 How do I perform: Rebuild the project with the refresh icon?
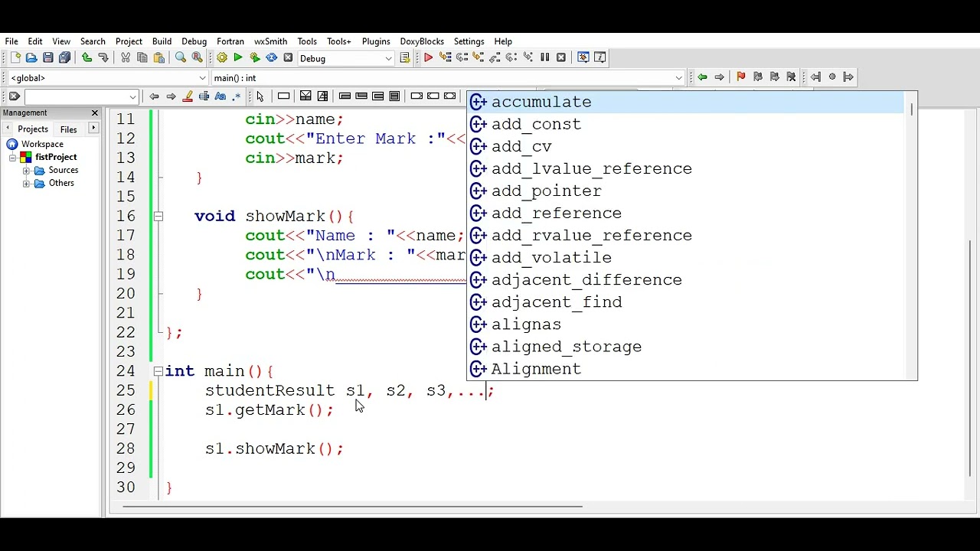[x=272, y=58]
